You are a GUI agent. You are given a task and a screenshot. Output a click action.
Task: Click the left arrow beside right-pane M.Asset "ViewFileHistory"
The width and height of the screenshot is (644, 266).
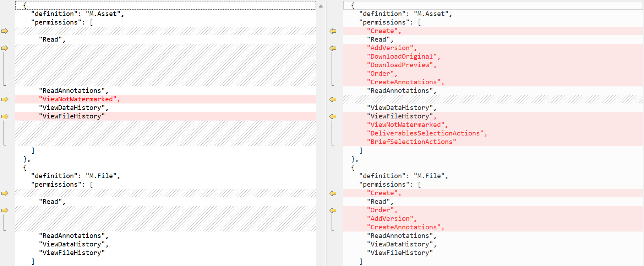click(333, 117)
